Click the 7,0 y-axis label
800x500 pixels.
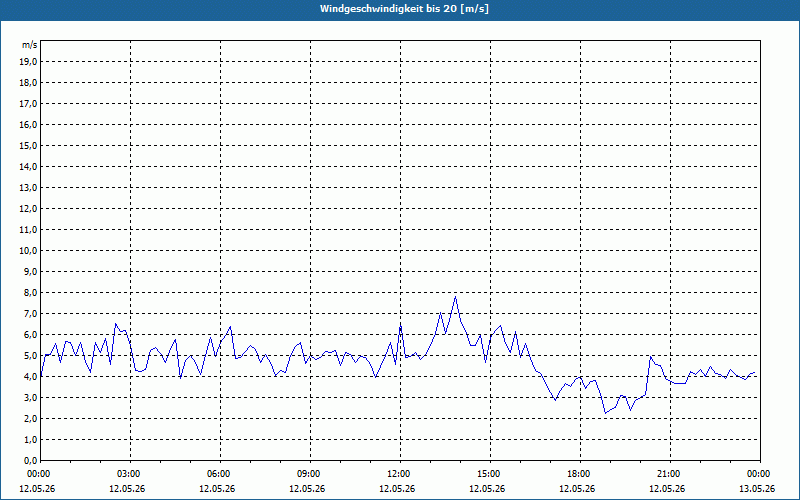(30, 313)
